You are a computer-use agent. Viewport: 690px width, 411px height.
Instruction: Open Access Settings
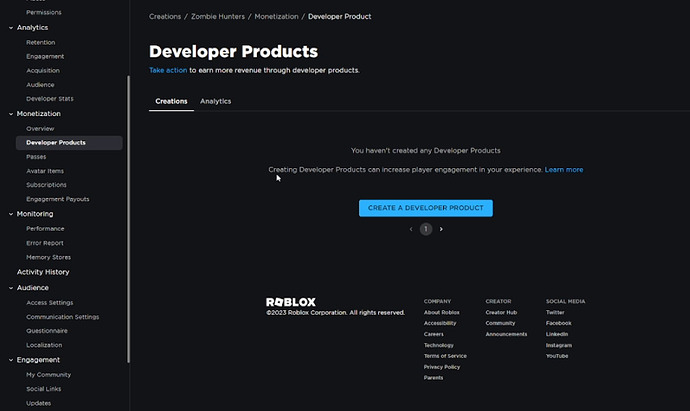pos(50,303)
